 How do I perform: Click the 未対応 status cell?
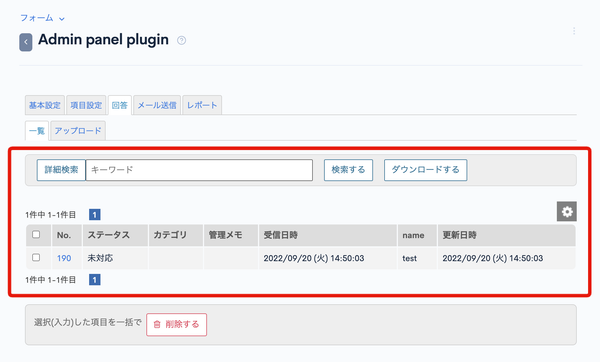click(115, 258)
